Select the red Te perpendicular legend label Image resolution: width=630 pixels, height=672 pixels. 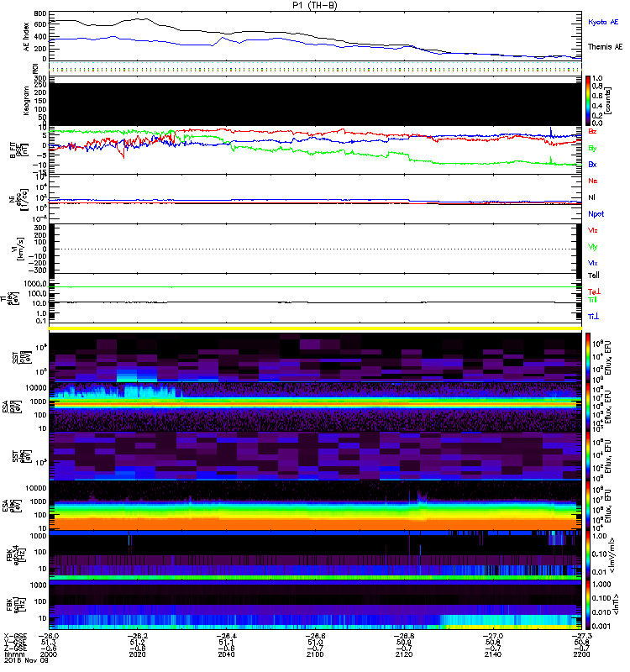(594, 291)
